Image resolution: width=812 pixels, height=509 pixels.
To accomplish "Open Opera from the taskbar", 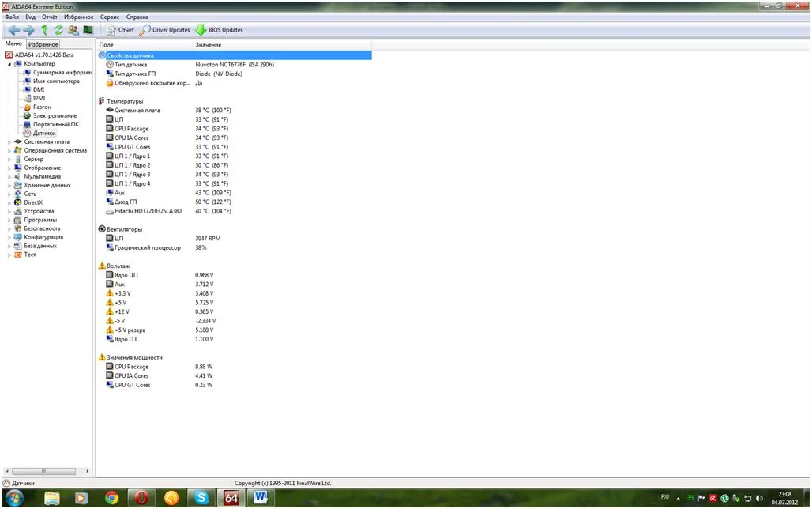I will pos(141,499).
